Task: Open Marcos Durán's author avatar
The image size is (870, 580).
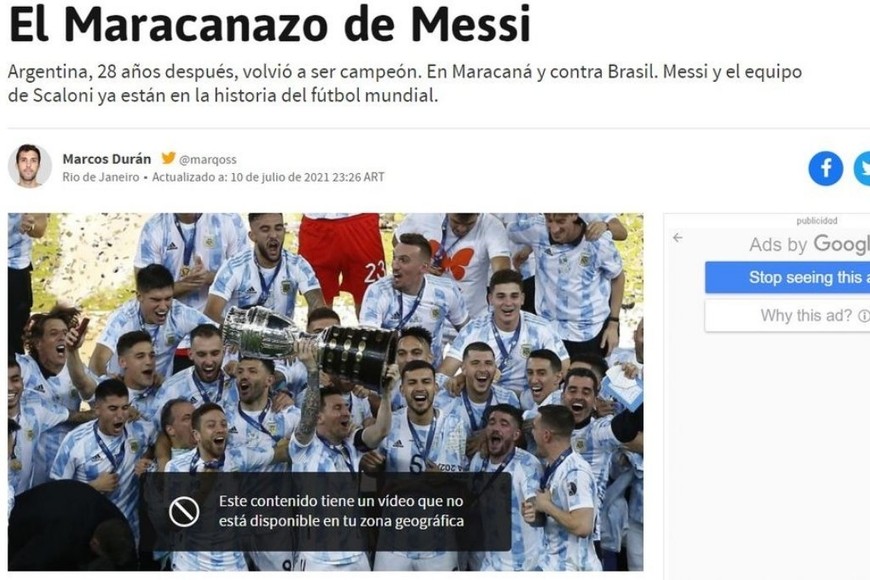Action: 29,166
